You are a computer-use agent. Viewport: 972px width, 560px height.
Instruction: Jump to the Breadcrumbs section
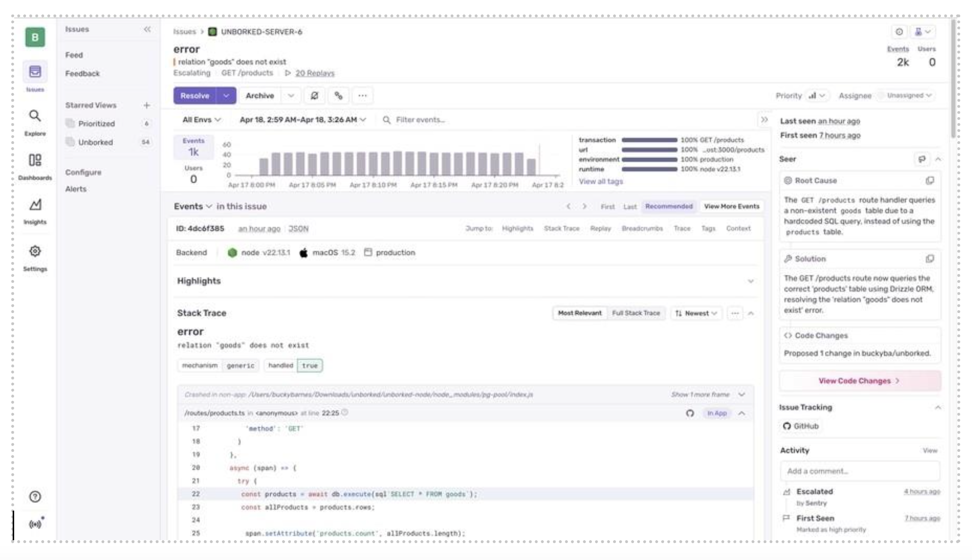[x=642, y=229]
